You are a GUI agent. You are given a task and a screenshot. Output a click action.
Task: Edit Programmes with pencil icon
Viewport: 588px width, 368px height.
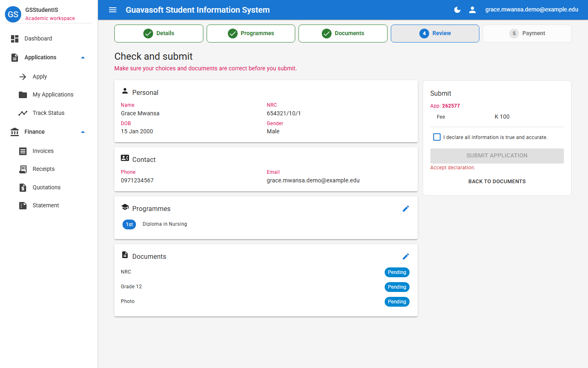(x=406, y=209)
